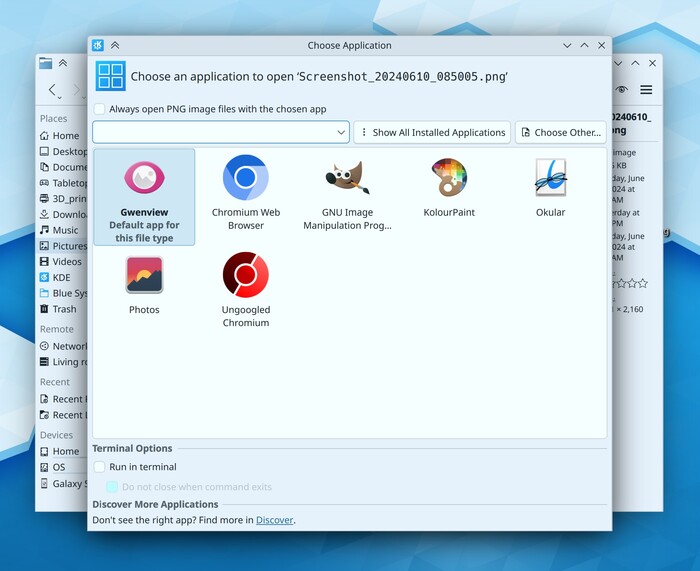This screenshot has width=700, height=571.
Task: Open Dolphin hamburger menu
Action: point(646,90)
